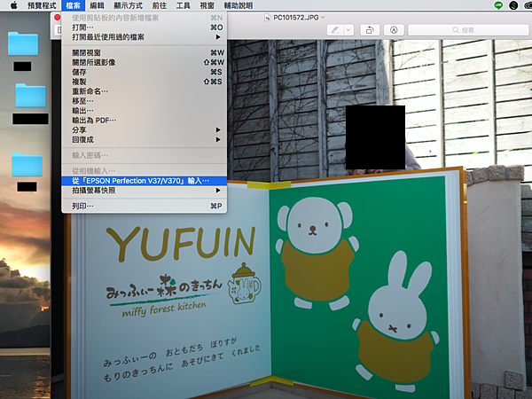
Task: Choose 輸出為 PDF… option
Action: (x=145, y=120)
